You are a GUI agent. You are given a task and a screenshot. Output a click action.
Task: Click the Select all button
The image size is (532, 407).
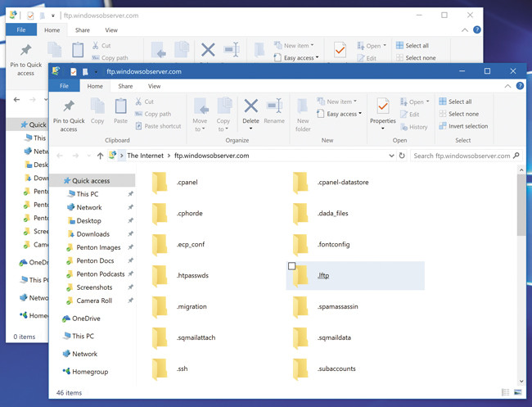click(x=459, y=102)
